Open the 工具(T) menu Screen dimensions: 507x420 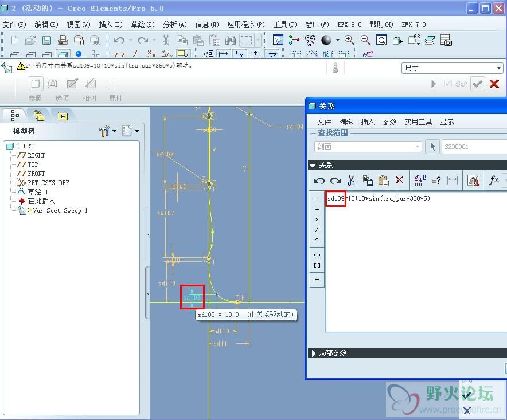[x=285, y=25]
